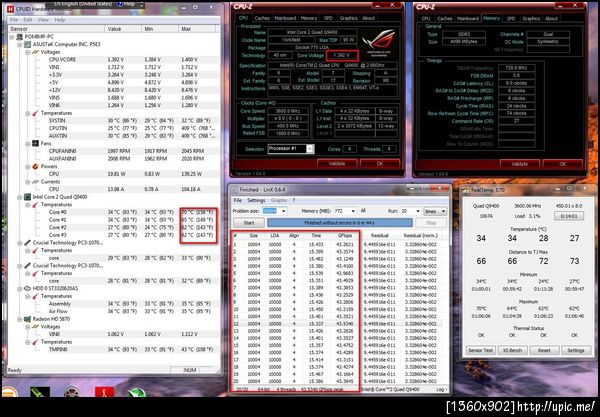Click the icon beside Currents node
Image resolution: width=600 pixels, height=417 pixels.
tap(36, 182)
